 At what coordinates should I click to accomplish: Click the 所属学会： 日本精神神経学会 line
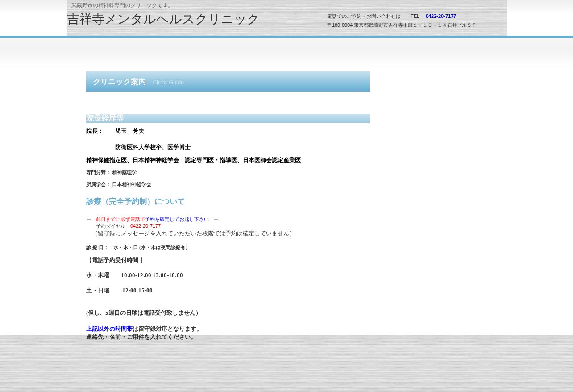coord(119,184)
